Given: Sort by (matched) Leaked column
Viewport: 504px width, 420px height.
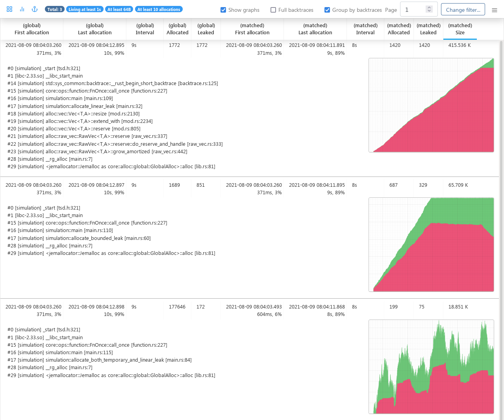Looking at the screenshot, I should coord(428,29).
